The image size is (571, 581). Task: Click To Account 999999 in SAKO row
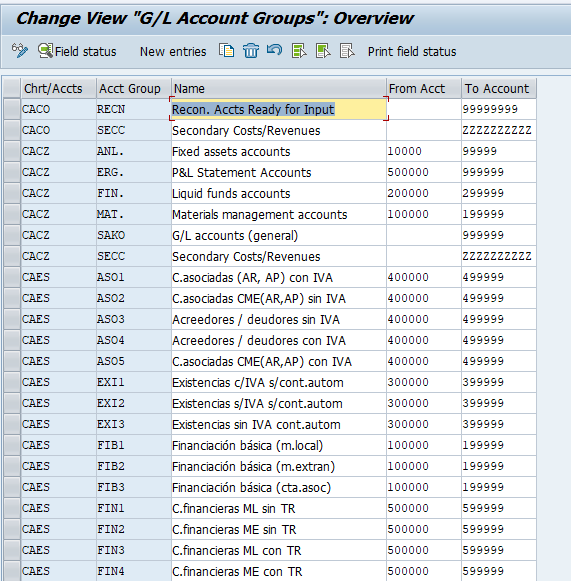point(499,235)
